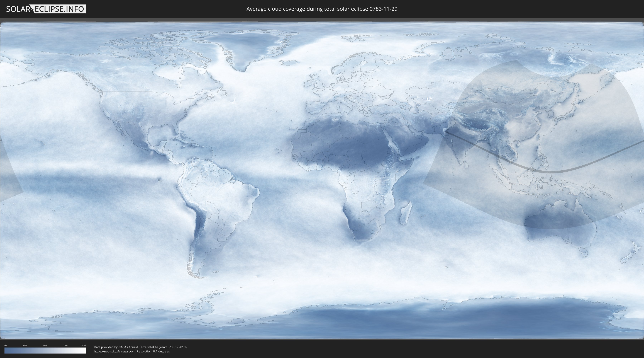Viewport: 644px width, 358px height.
Task: Click the 0% legend label
Action: 6,345
